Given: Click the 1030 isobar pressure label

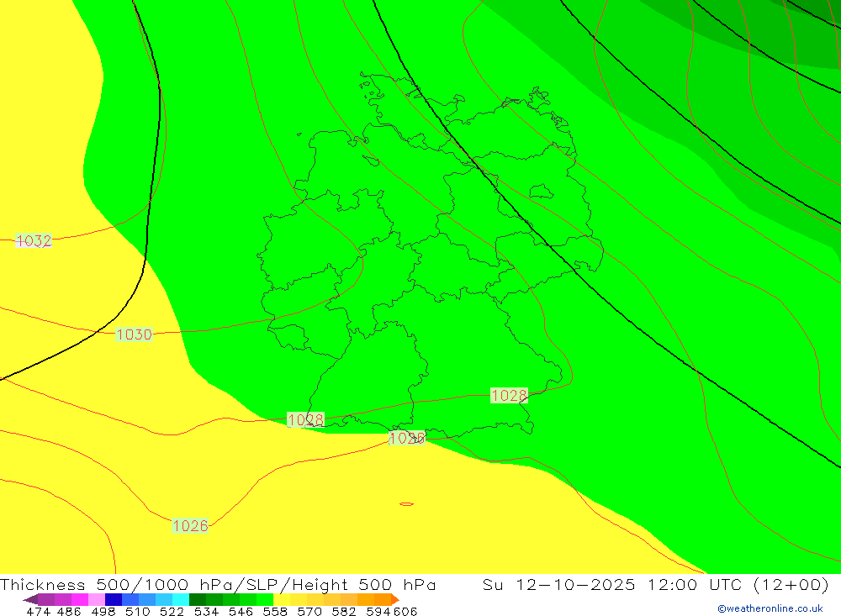Looking at the screenshot, I should tap(134, 334).
